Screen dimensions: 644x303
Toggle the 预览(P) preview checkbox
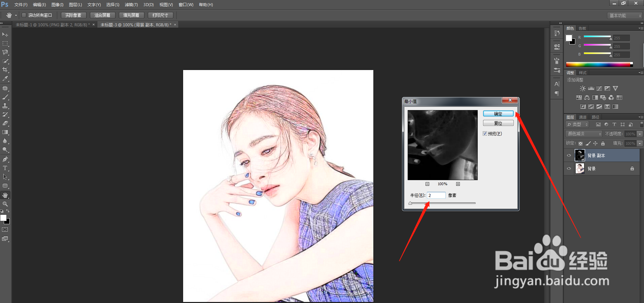click(x=485, y=134)
